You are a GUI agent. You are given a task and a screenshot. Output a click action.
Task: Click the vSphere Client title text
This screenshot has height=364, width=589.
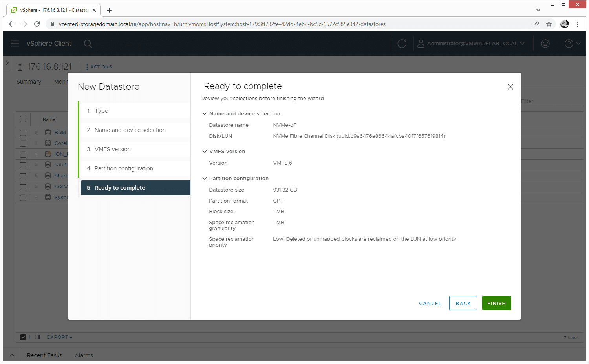click(49, 44)
